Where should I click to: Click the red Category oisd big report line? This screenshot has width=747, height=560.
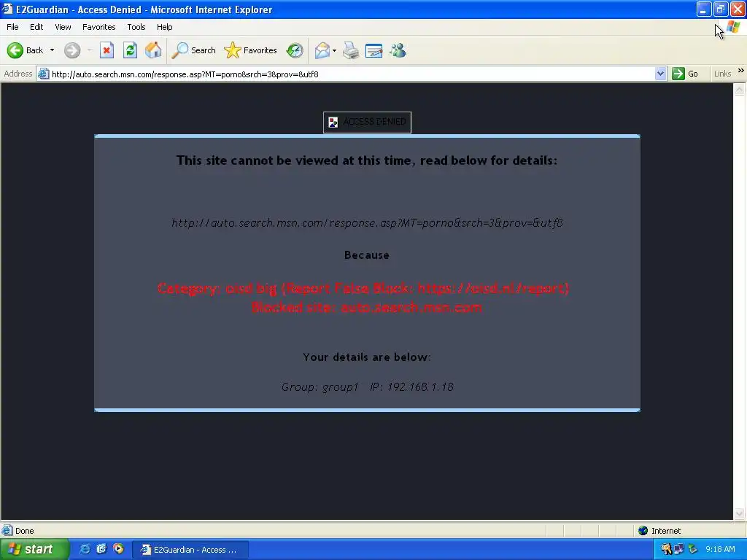point(363,288)
